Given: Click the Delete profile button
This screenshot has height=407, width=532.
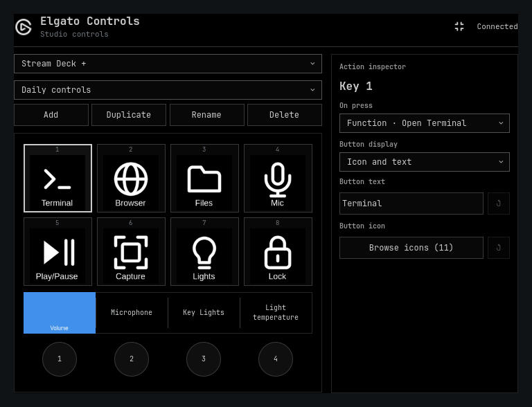Looking at the screenshot, I should [284, 115].
